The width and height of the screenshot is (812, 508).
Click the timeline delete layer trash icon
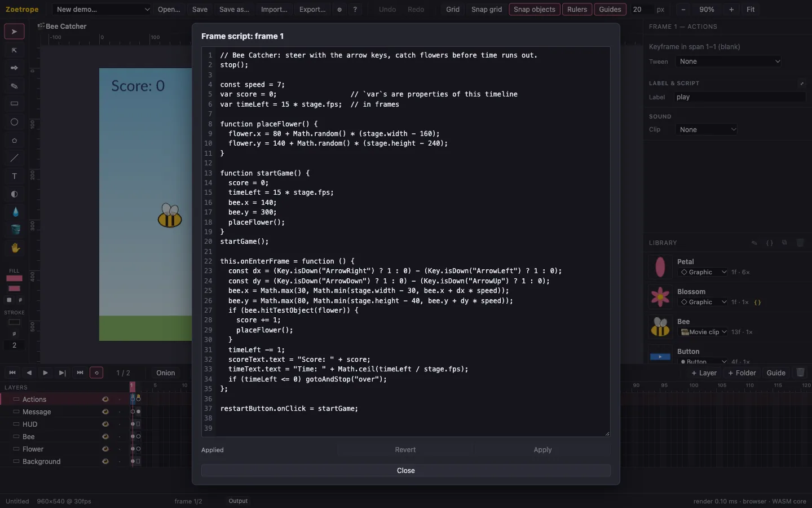point(800,373)
